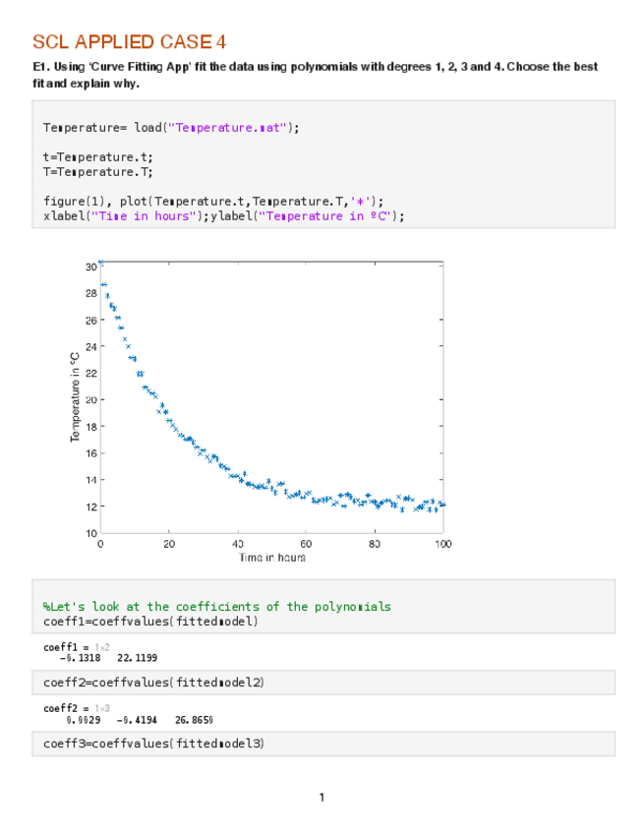Screen dimensions: 644x834
Task: Click the 'Time in hours' axis label
Action: click(271, 558)
